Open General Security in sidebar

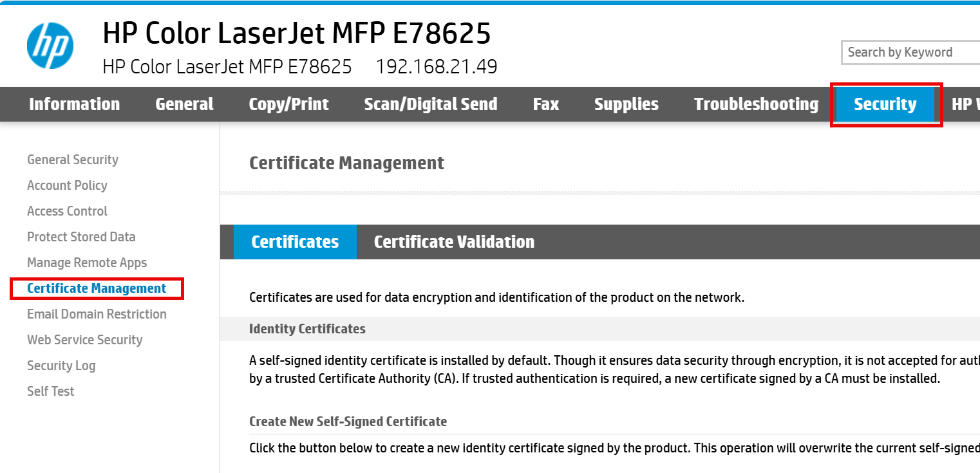point(73,160)
